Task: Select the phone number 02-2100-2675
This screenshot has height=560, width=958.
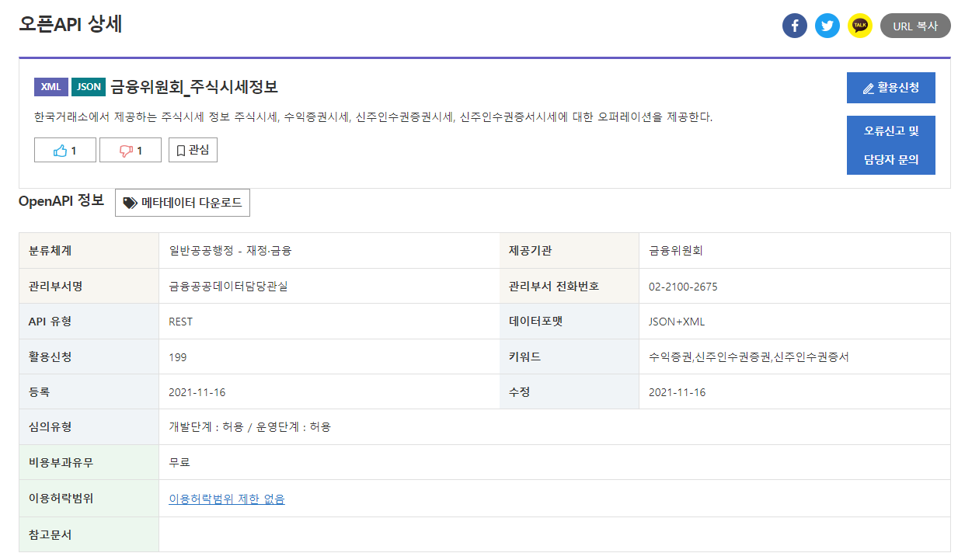Action: [x=683, y=287]
